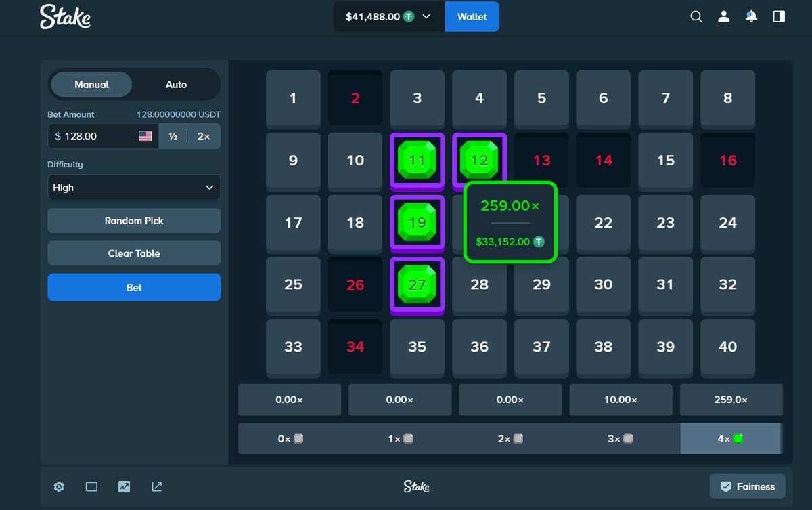
Task: Click the green gem on tile 27
Action: (417, 284)
